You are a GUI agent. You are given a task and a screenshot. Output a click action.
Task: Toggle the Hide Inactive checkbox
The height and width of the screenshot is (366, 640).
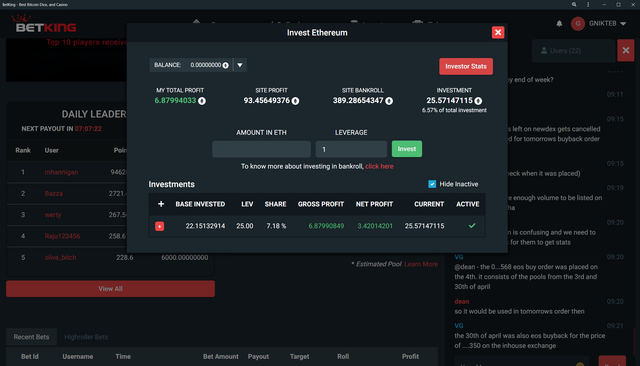[432, 184]
